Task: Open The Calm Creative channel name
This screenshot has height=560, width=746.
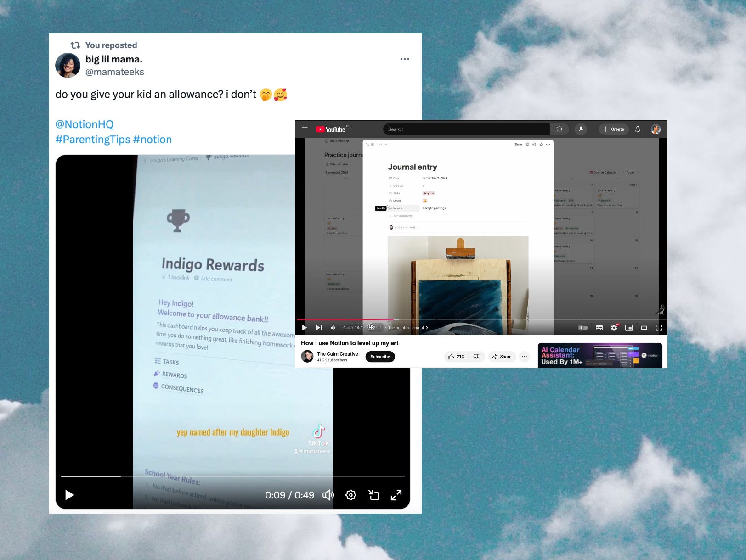Action: 338,354
